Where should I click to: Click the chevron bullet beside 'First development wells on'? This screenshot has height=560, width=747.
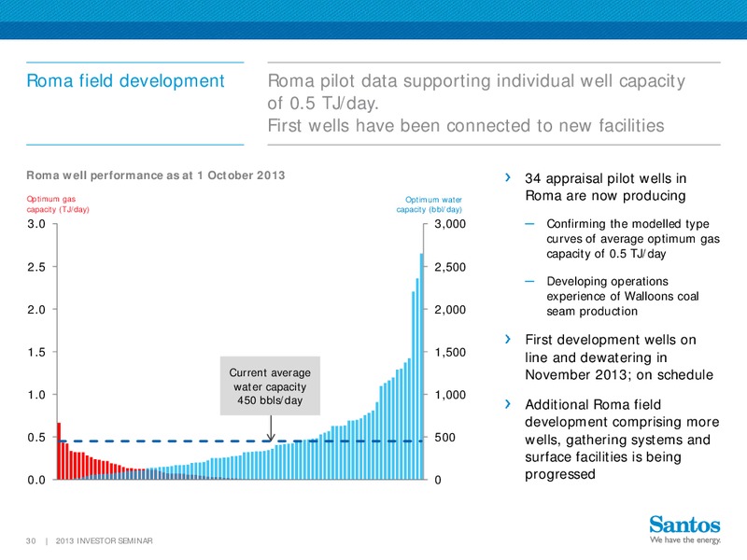(x=508, y=339)
